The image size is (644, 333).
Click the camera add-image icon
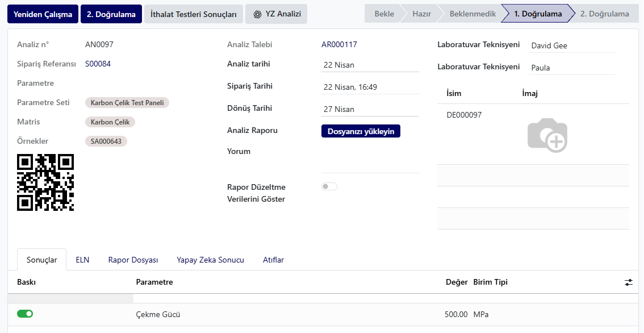click(x=547, y=136)
